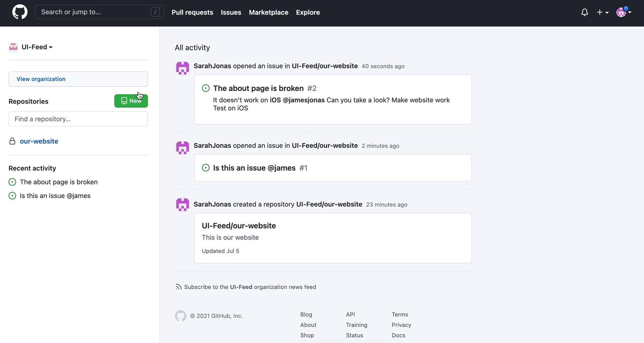Open the notifications bell
The height and width of the screenshot is (343, 644).
coord(584,12)
